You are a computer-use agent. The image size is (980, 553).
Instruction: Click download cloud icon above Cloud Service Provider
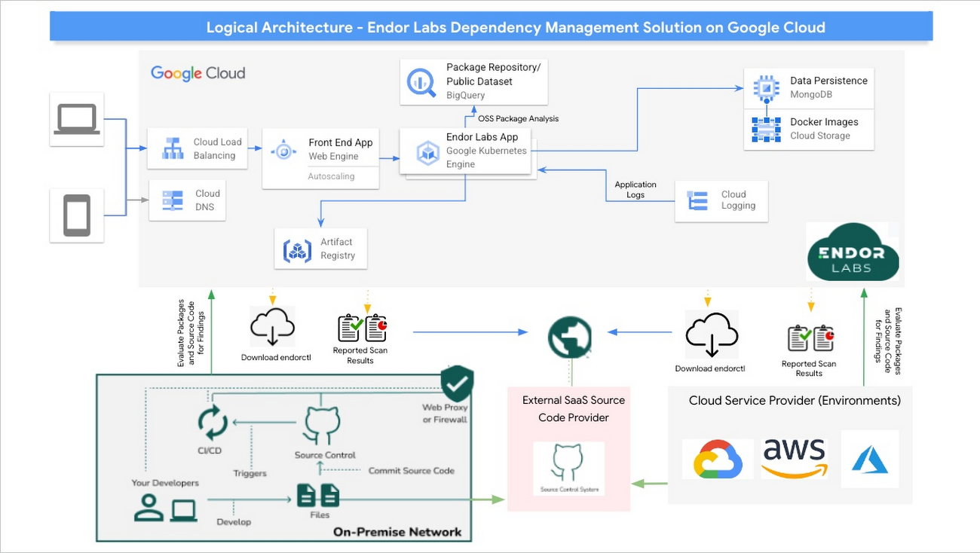[x=710, y=336]
